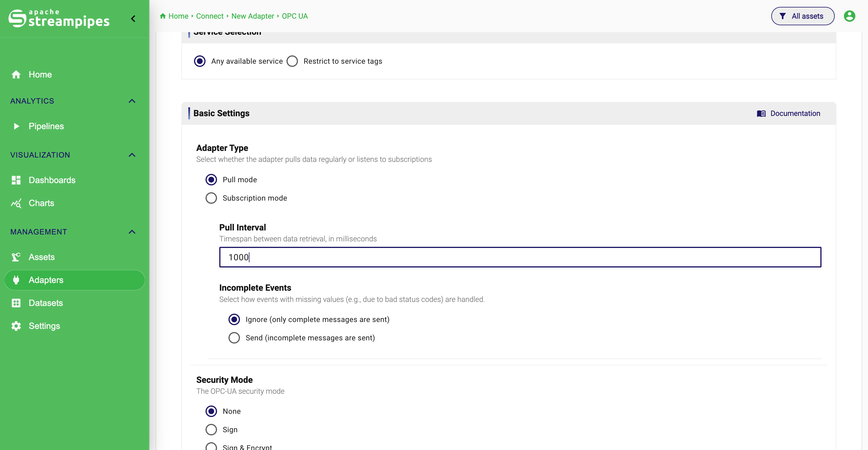Viewport: 868px width, 450px height.
Task: Click the Dashboards grid icon
Action: click(16, 180)
